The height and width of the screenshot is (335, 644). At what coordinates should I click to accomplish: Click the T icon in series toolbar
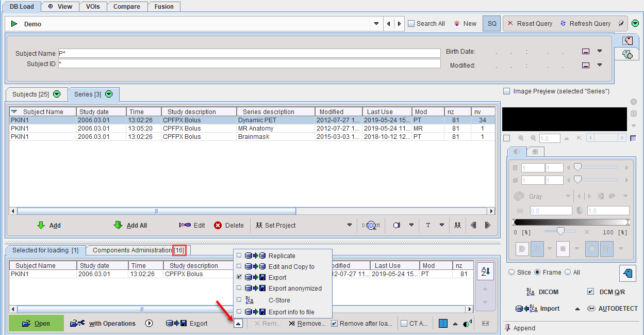click(428, 225)
